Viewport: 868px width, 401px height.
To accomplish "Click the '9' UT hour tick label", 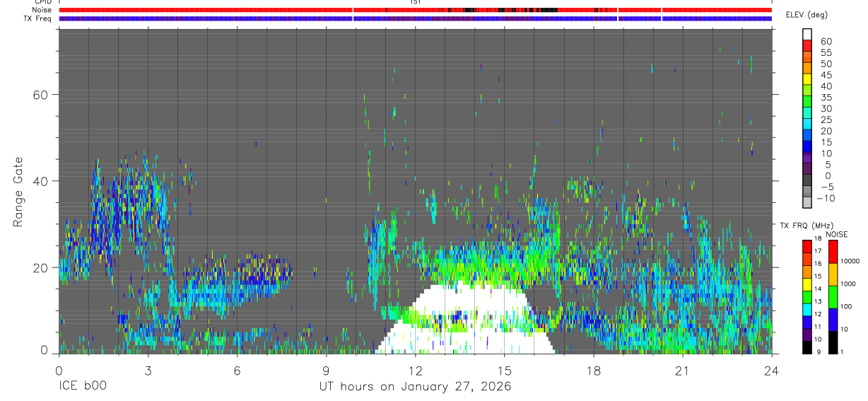I will pyautogui.click(x=326, y=369).
